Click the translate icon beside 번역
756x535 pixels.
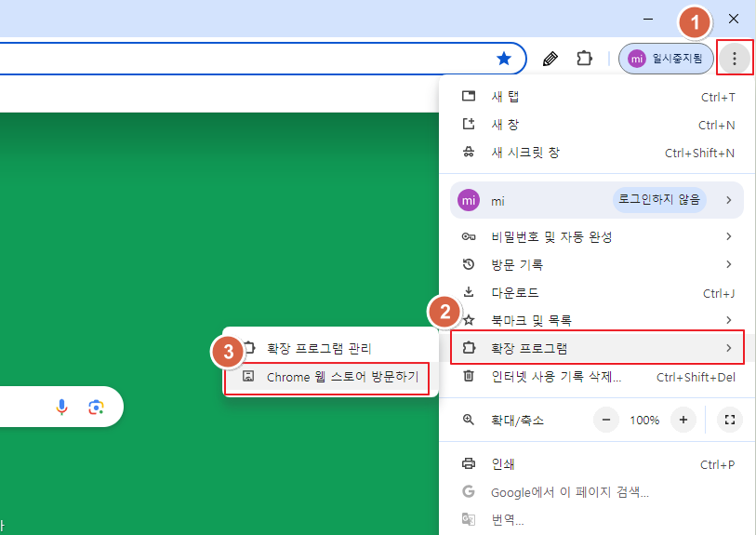468,519
